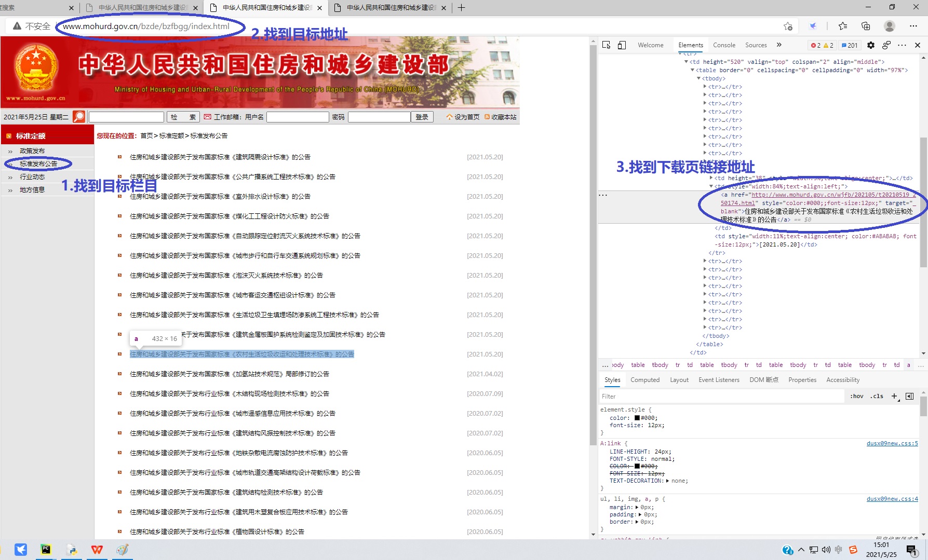This screenshot has height=560, width=928.
Task: Open the A:link COLOR swatch picker
Action: (637, 466)
